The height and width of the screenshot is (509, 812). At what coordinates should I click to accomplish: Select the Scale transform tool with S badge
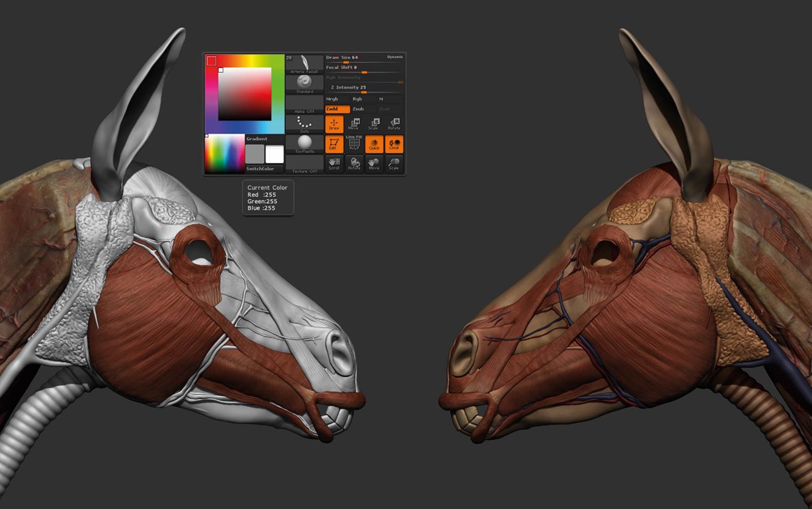click(x=374, y=124)
